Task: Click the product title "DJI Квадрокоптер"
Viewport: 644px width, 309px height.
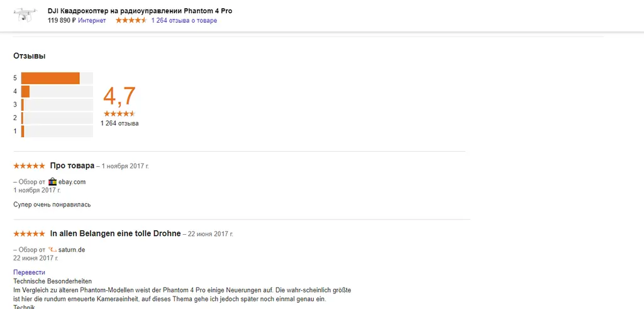Action: 140,11
